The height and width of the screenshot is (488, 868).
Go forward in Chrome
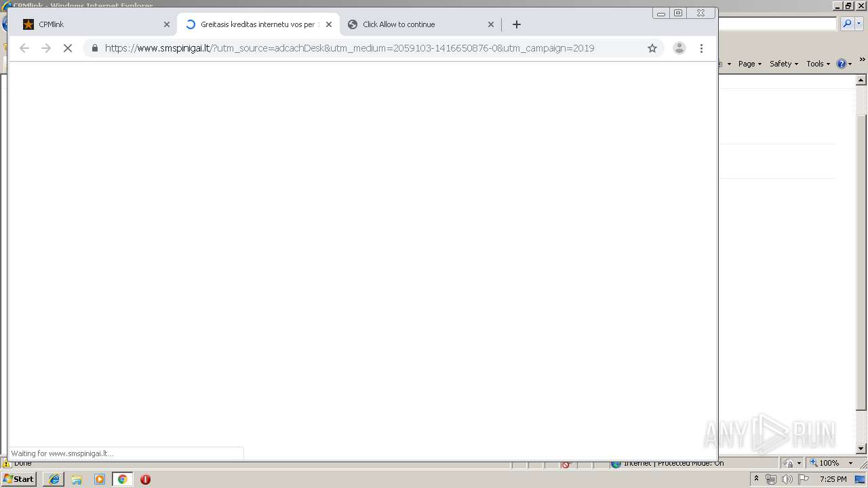[x=46, y=48]
